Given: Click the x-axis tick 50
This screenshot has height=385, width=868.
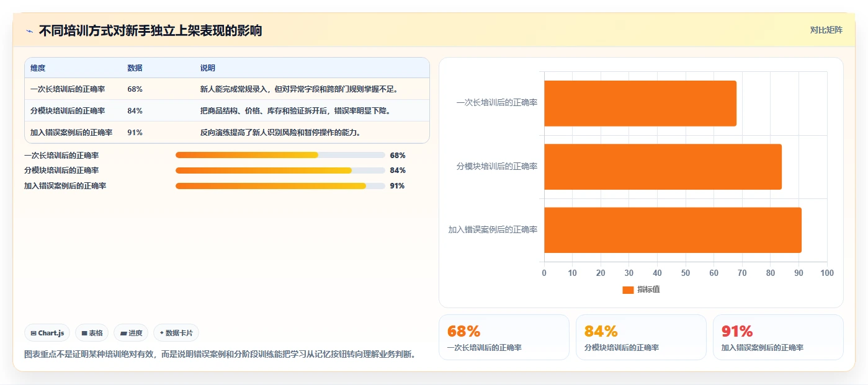Looking at the screenshot, I should [x=686, y=273].
